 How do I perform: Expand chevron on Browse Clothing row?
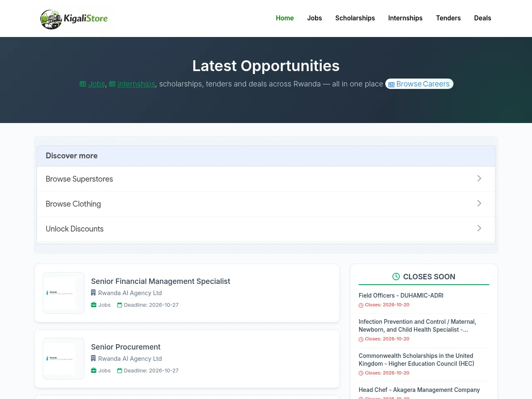479,203
